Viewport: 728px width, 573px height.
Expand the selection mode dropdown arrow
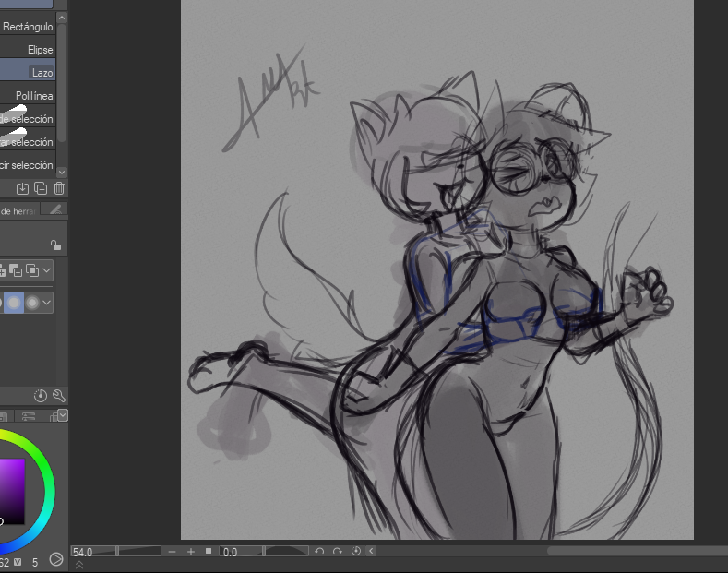tap(46, 270)
